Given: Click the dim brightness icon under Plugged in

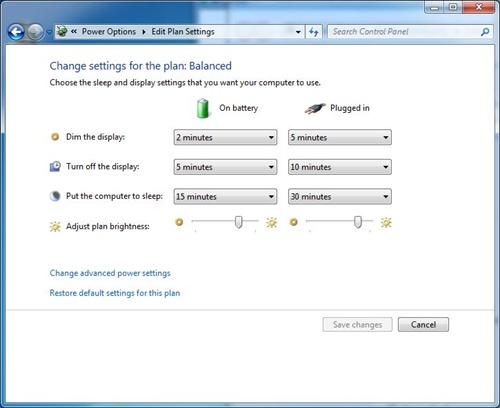Looking at the screenshot, I should click(294, 222).
